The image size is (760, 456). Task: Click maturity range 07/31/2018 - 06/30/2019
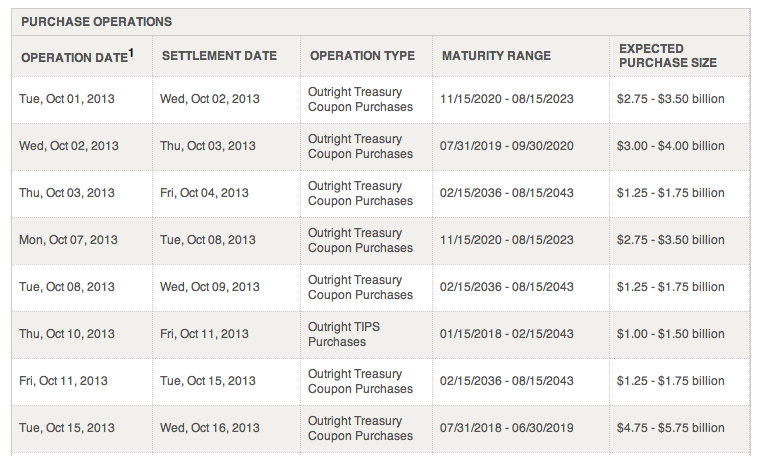(507, 428)
